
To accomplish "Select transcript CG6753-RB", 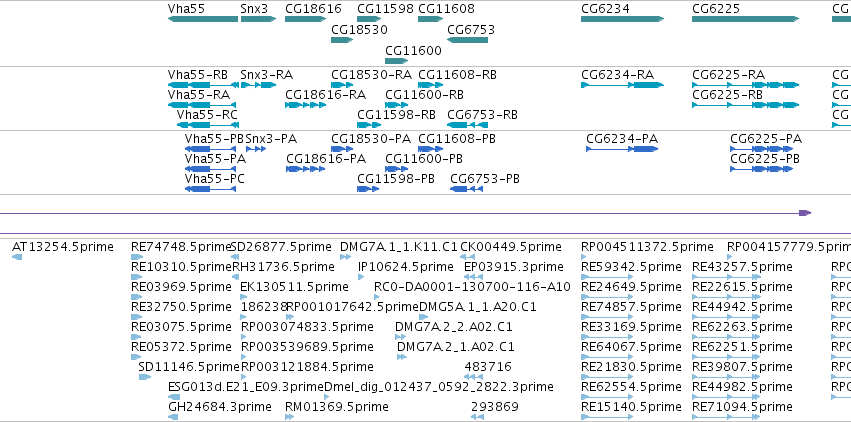I will tap(467, 125).
